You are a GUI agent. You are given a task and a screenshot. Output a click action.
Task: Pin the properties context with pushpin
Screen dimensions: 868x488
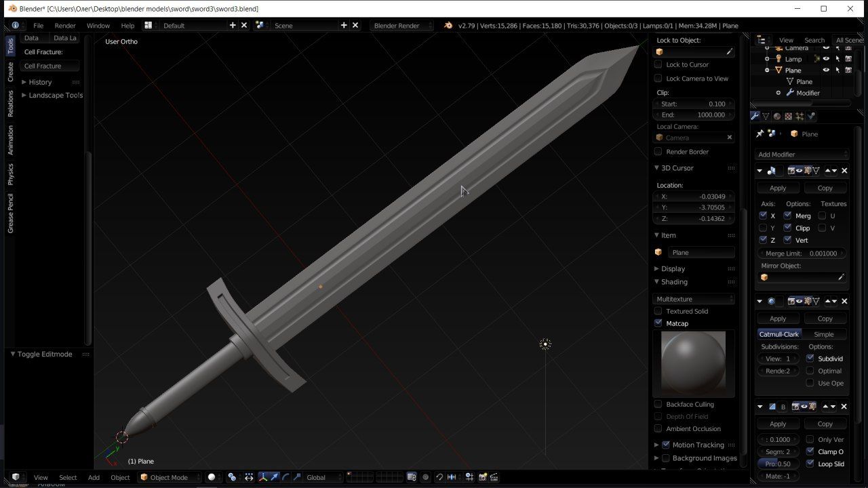759,134
